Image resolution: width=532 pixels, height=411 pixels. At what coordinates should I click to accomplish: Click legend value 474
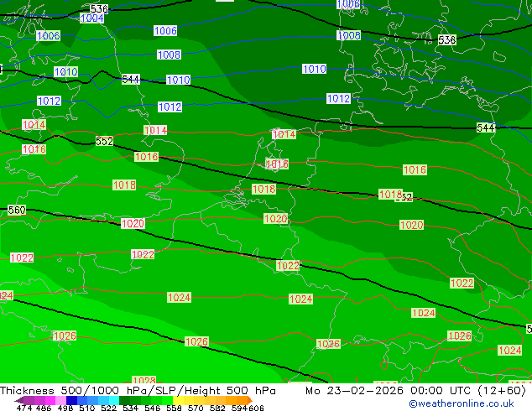(24, 408)
